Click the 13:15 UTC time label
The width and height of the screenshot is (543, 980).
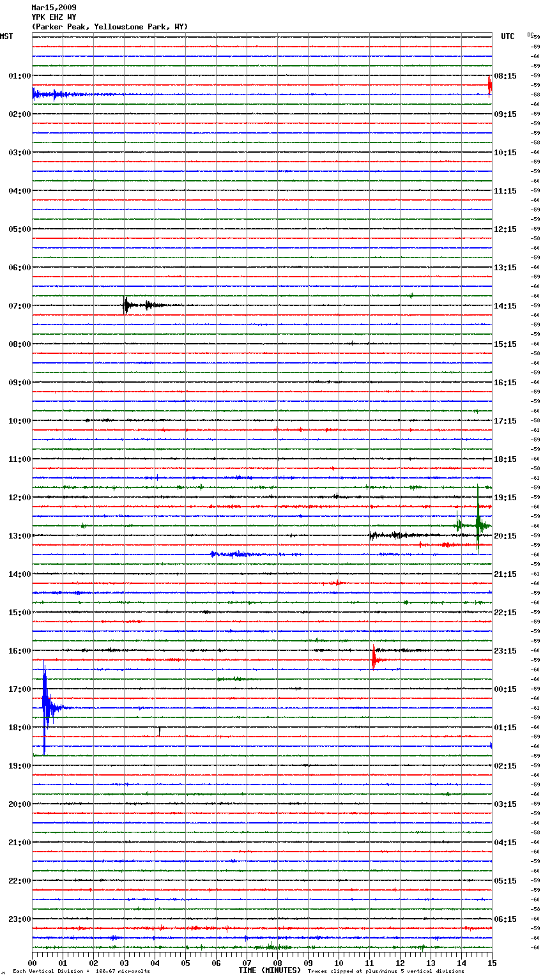pos(505,268)
